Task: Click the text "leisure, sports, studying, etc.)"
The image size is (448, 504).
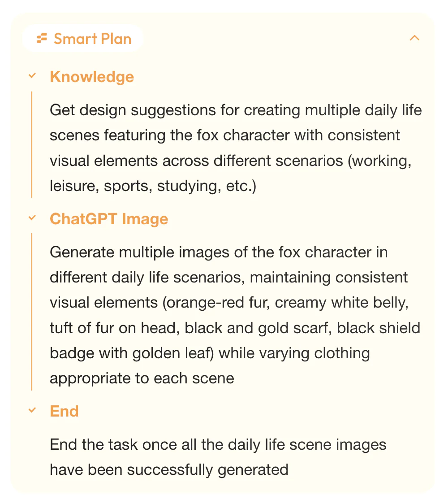Action: tap(153, 186)
